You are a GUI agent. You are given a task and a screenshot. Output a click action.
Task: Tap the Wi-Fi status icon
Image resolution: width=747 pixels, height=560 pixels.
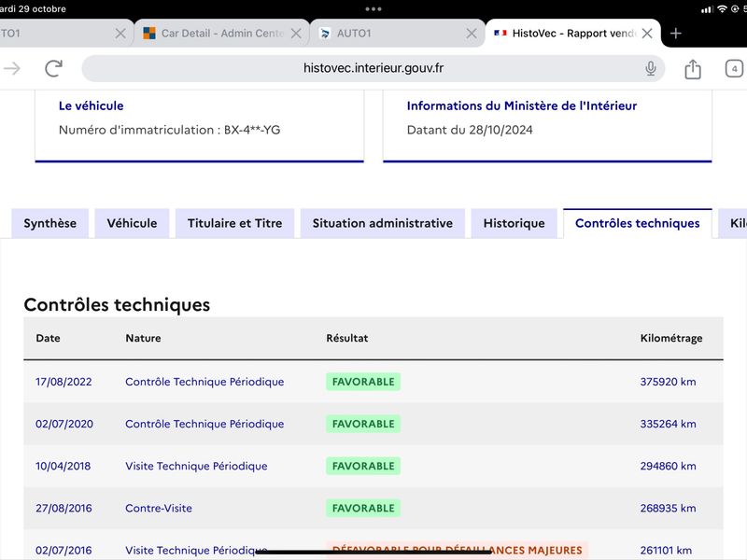pyautogui.click(x=722, y=9)
